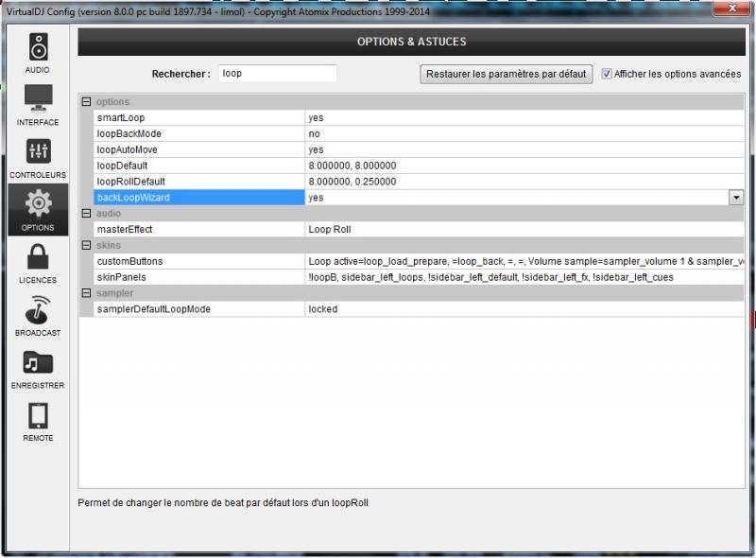Click the loopAutoMove value yes
This screenshot has width=756, height=558.
click(316, 149)
